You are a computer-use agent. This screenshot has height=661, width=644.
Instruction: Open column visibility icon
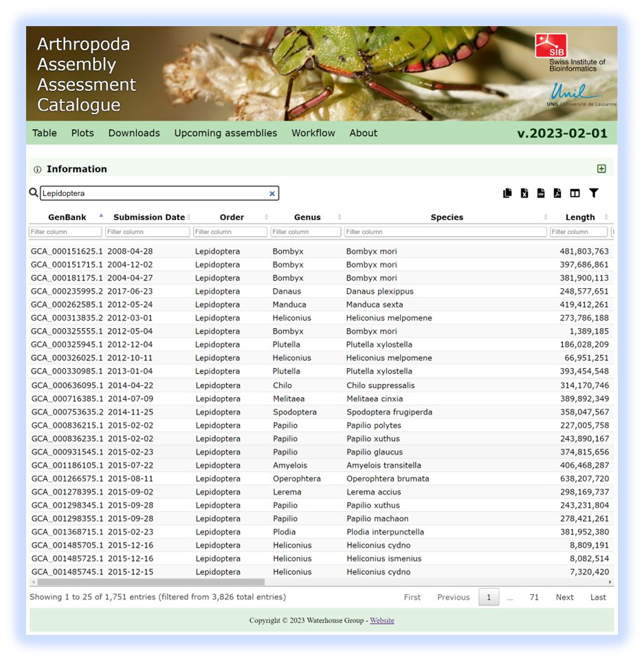click(x=575, y=193)
